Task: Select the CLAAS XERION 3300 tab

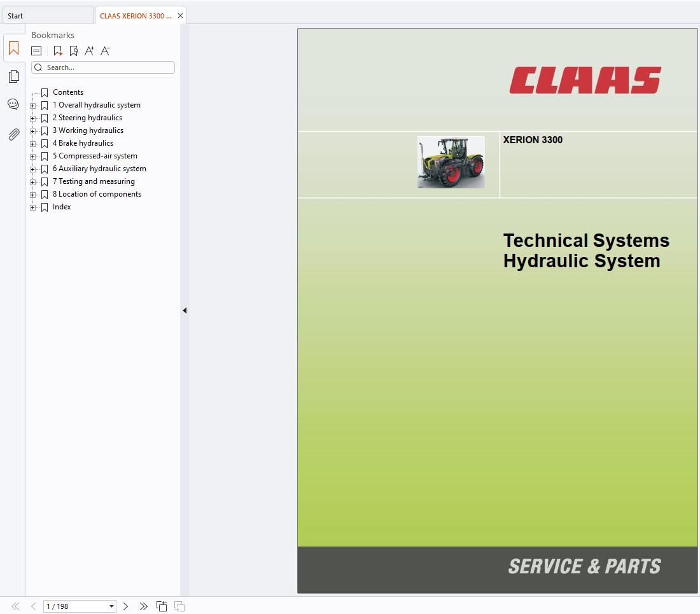Action: 136,16
